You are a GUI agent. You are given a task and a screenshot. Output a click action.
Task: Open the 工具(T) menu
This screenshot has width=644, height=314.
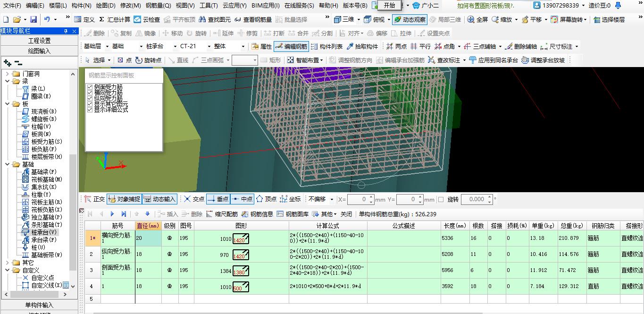(x=209, y=6)
